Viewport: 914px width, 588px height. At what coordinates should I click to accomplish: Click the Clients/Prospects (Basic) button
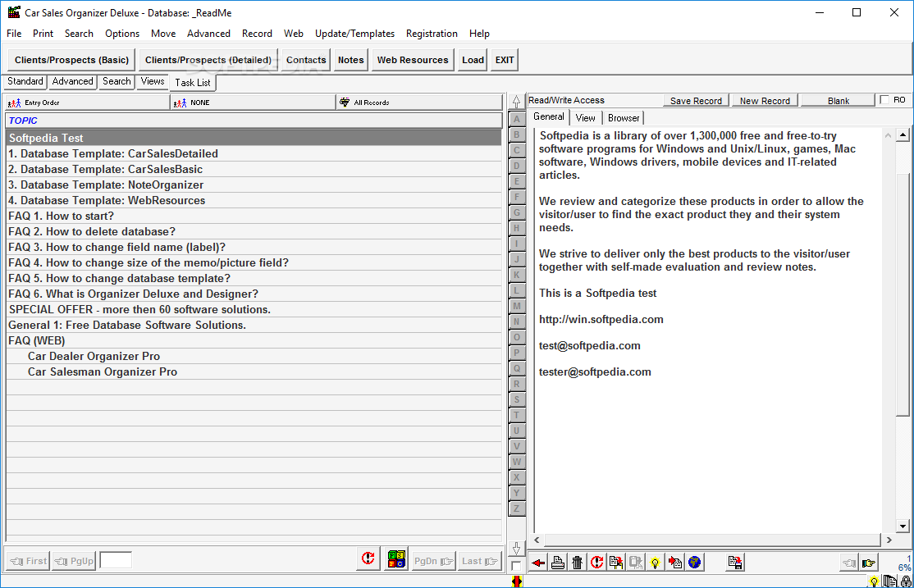[71, 59]
